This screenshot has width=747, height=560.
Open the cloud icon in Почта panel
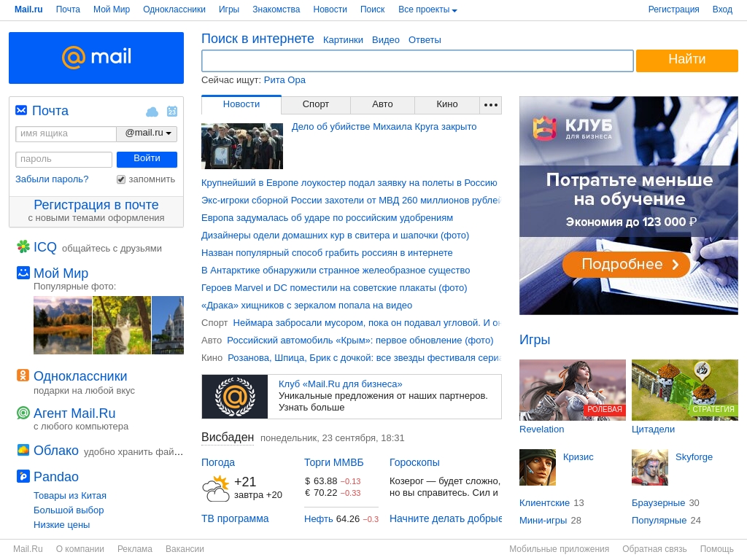click(152, 112)
